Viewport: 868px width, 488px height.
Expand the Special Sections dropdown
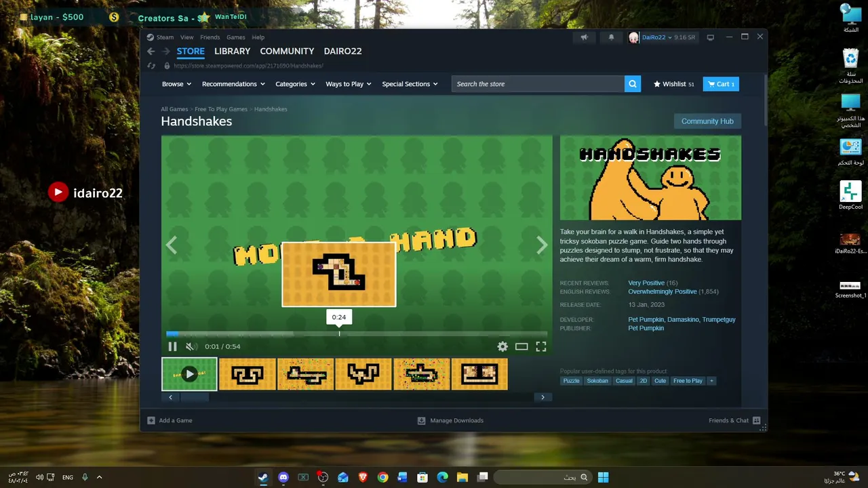pos(410,84)
